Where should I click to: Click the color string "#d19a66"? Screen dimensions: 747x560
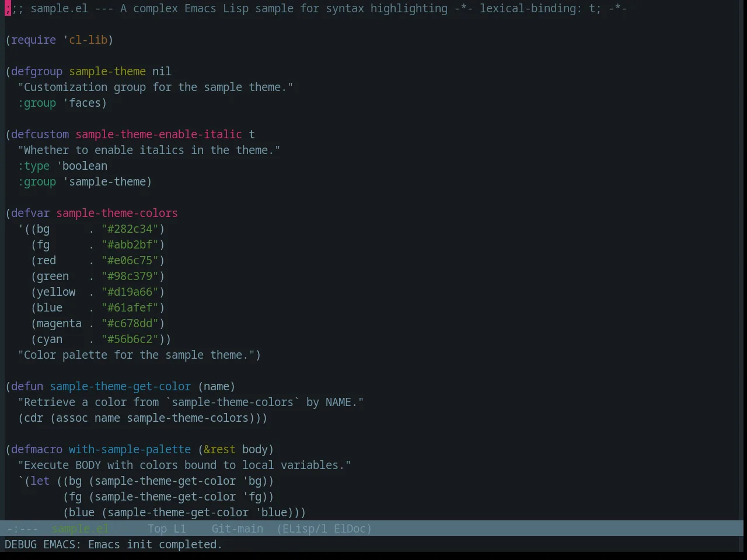click(x=130, y=292)
